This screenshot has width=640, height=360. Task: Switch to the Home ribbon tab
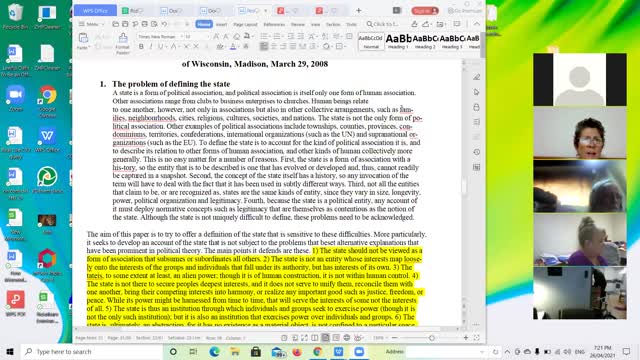[204, 24]
